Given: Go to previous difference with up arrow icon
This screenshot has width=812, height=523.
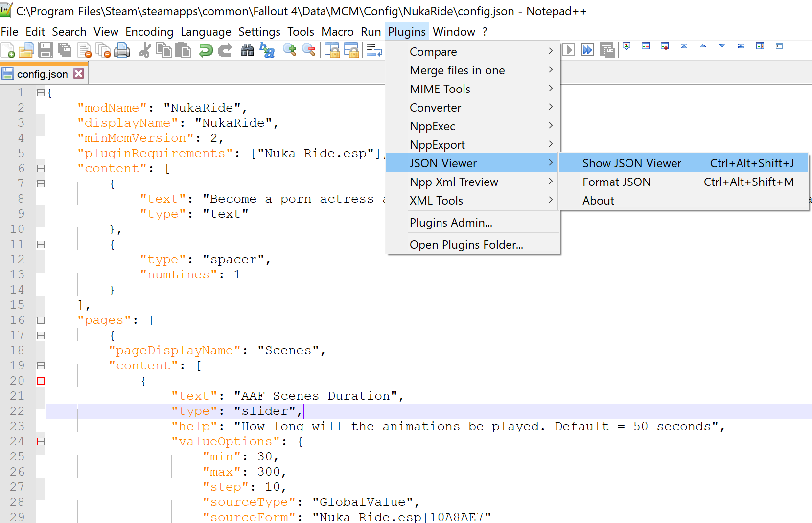Looking at the screenshot, I should click(x=703, y=46).
